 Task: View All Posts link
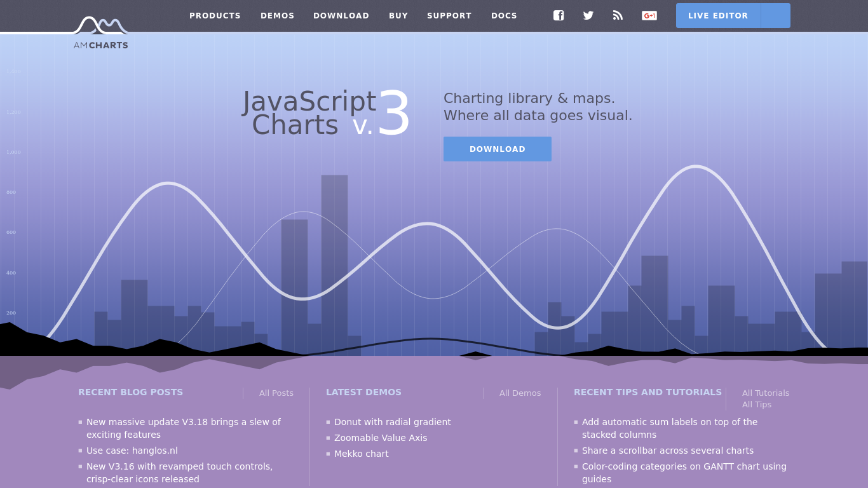[x=276, y=393]
